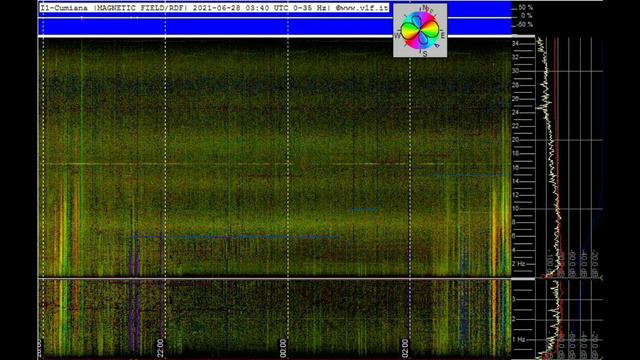Click the "2 Hz" axis label
640x360 pixels.
(x=518, y=264)
